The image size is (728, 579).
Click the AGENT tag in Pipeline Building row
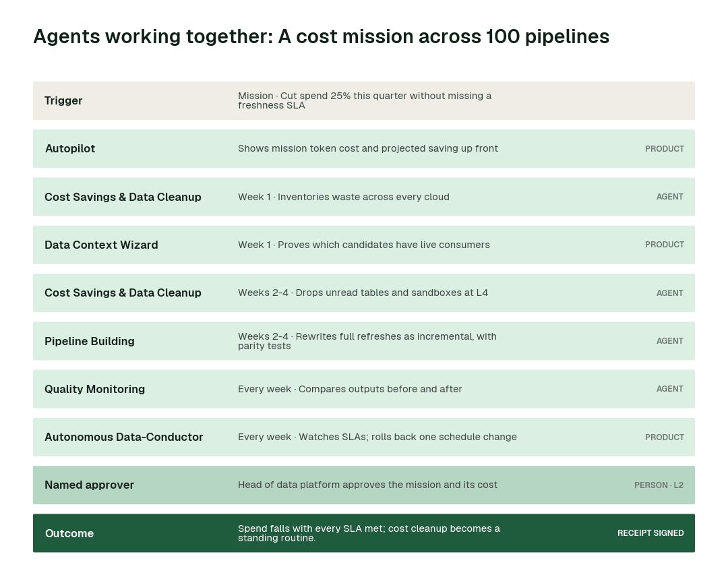(670, 341)
